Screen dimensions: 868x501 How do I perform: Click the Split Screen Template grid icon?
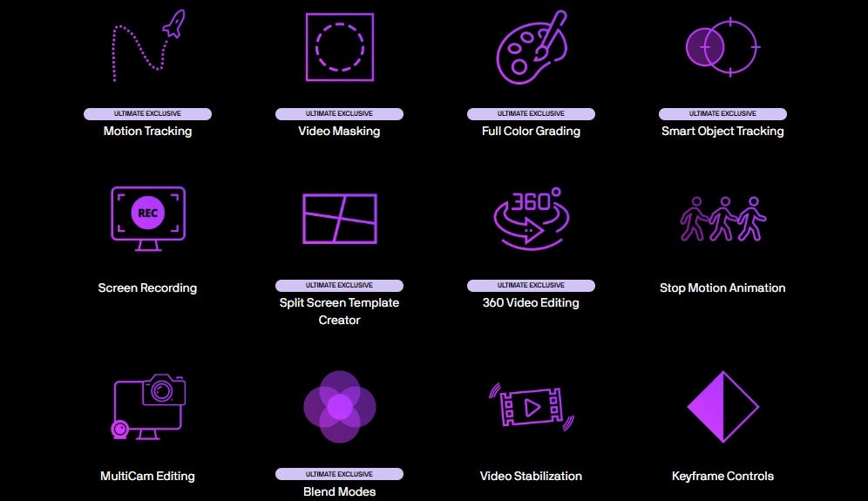(x=340, y=219)
